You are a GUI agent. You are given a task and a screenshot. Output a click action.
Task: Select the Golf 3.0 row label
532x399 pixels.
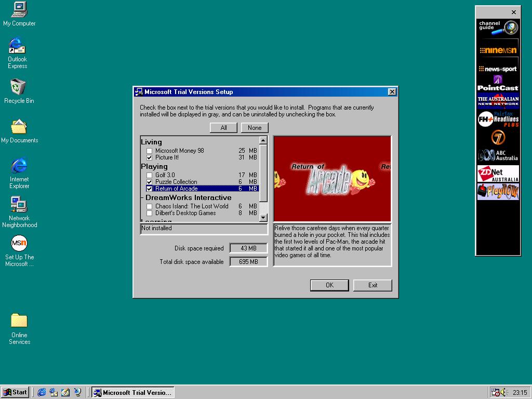tap(165, 175)
